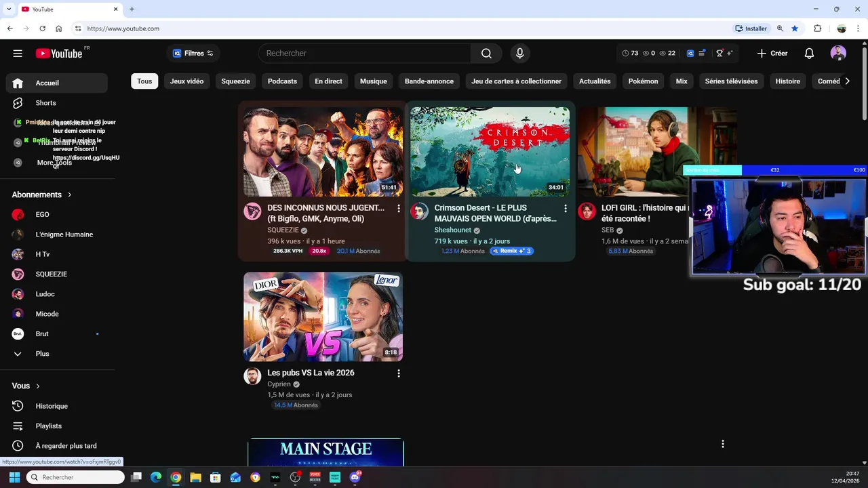Select the Pokémon chip
Screen dimensions: 868x488
click(x=643, y=81)
